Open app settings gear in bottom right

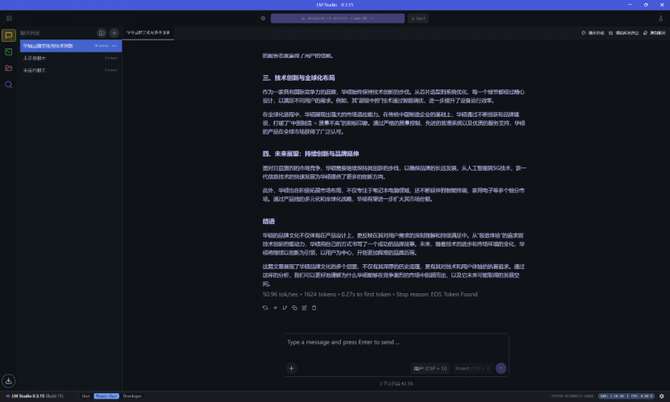pos(661,396)
